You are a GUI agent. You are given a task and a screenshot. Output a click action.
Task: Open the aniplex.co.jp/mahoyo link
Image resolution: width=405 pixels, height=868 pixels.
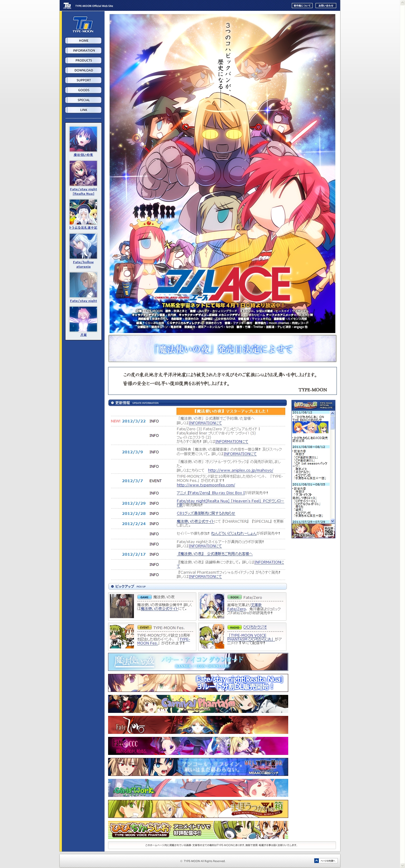pyautogui.click(x=240, y=470)
